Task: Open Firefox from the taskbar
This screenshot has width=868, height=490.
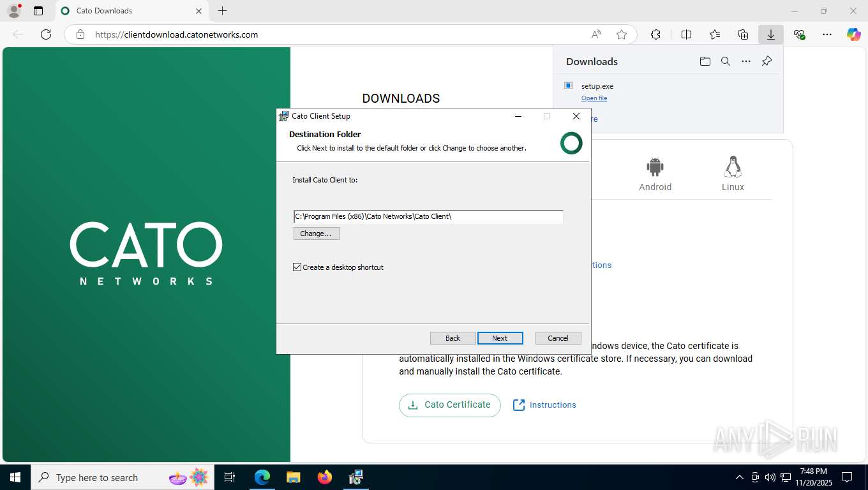Action: tap(325, 477)
